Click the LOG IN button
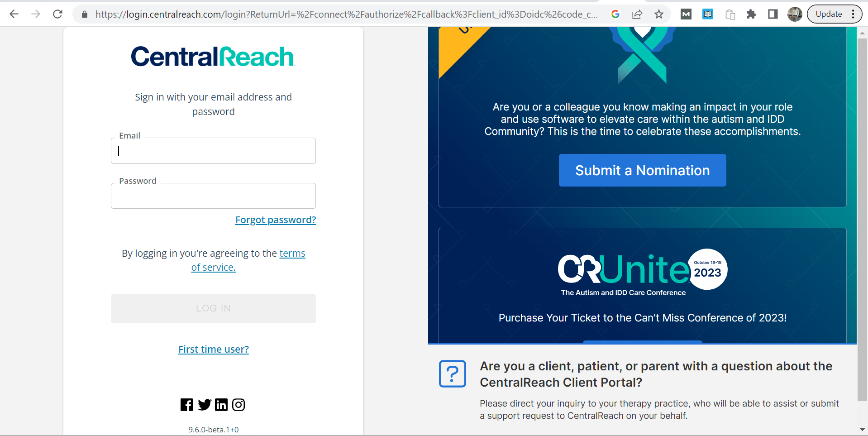Viewport: 868px width, 436px height. pos(213,308)
